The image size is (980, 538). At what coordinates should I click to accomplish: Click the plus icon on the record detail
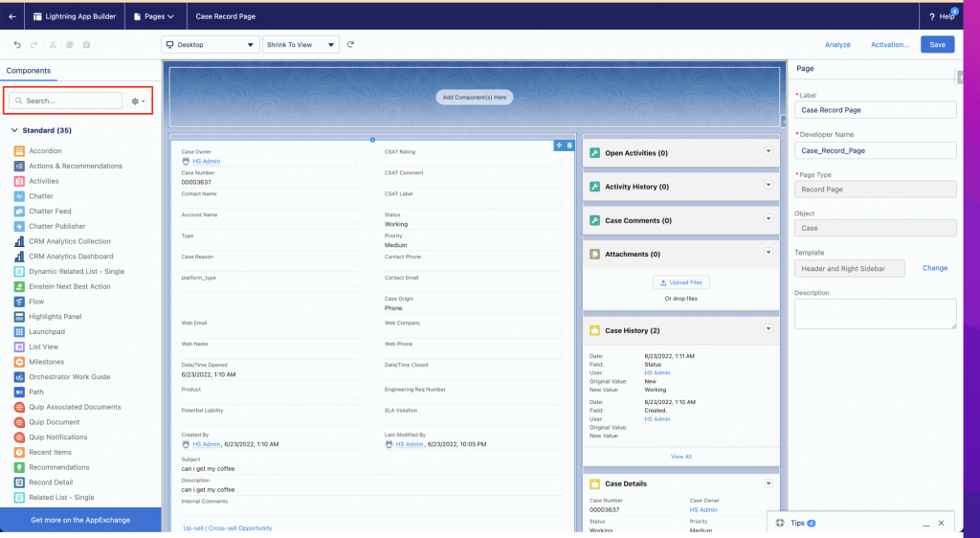click(559, 146)
